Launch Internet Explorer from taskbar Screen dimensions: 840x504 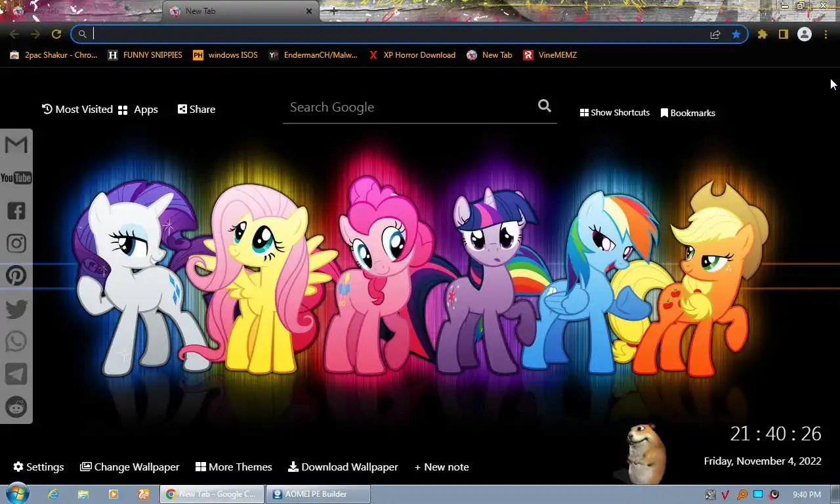(x=53, y=494)
